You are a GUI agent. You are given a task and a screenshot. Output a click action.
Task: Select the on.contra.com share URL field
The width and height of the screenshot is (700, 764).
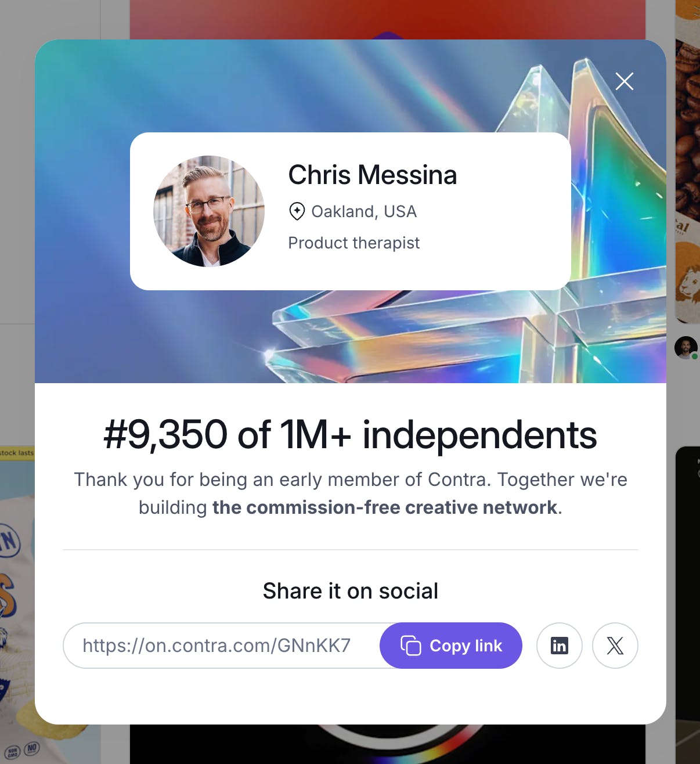tap(222, 646)
